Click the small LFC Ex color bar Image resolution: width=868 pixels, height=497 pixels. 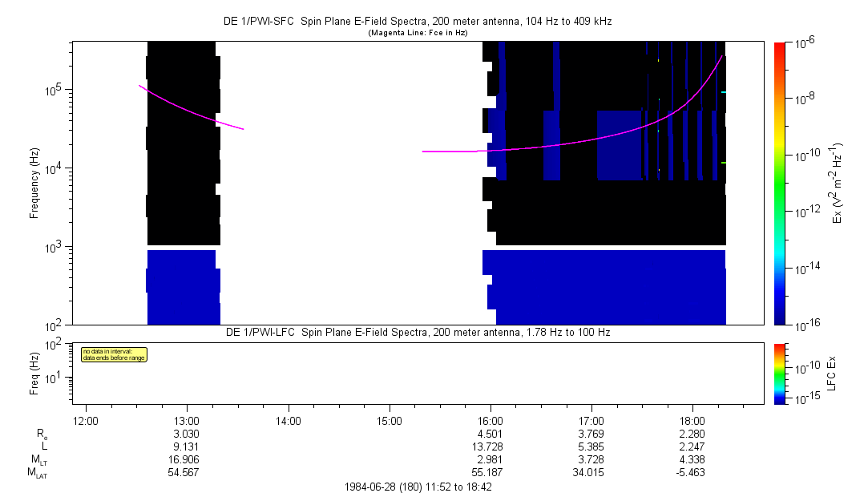coord(779,373)
